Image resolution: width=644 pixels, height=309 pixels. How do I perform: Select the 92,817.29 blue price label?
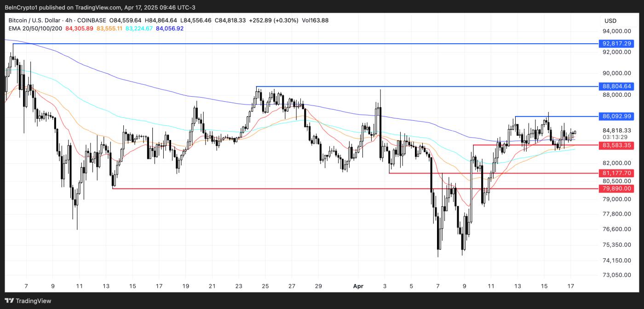pyautogui.click(x=618, y=44)
